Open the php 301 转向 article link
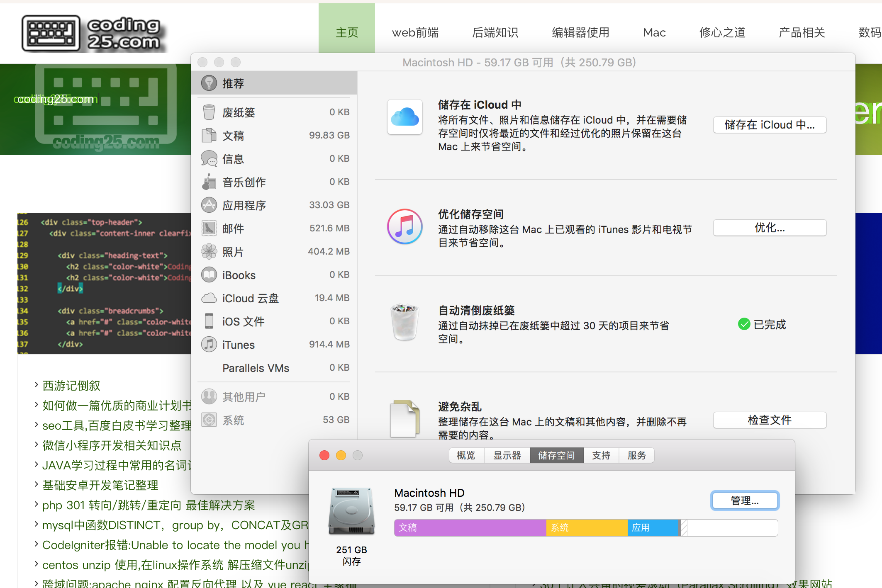 click(149, 505)
